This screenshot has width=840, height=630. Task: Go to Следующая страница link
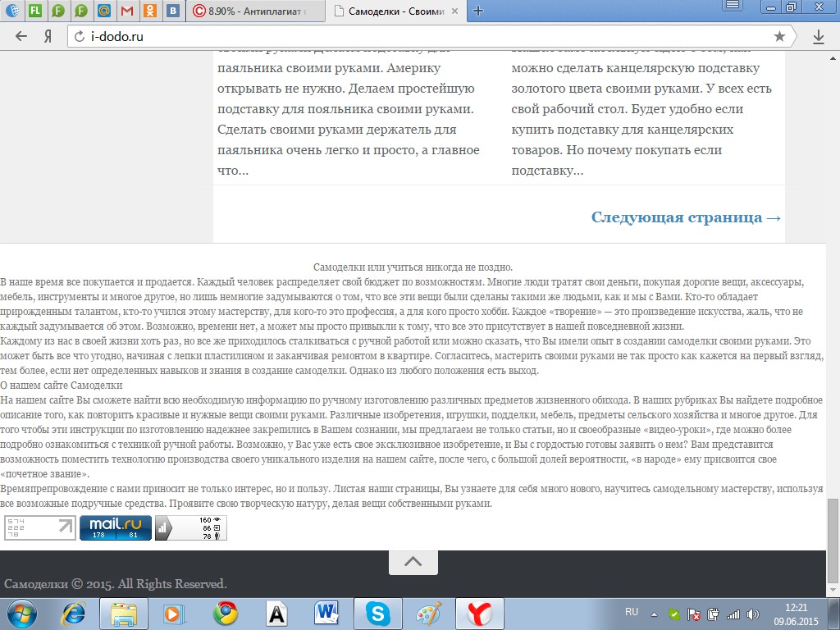click(x=686, y=217)
